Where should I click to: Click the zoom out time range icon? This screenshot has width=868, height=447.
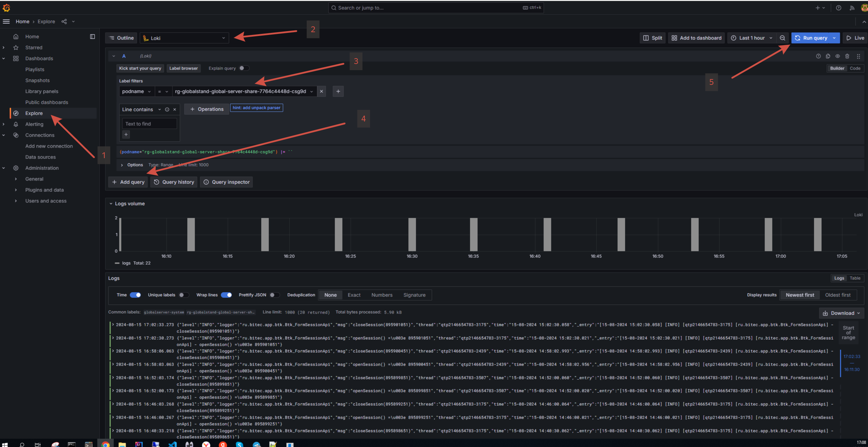pyautogui.click(x=782, y=38)
